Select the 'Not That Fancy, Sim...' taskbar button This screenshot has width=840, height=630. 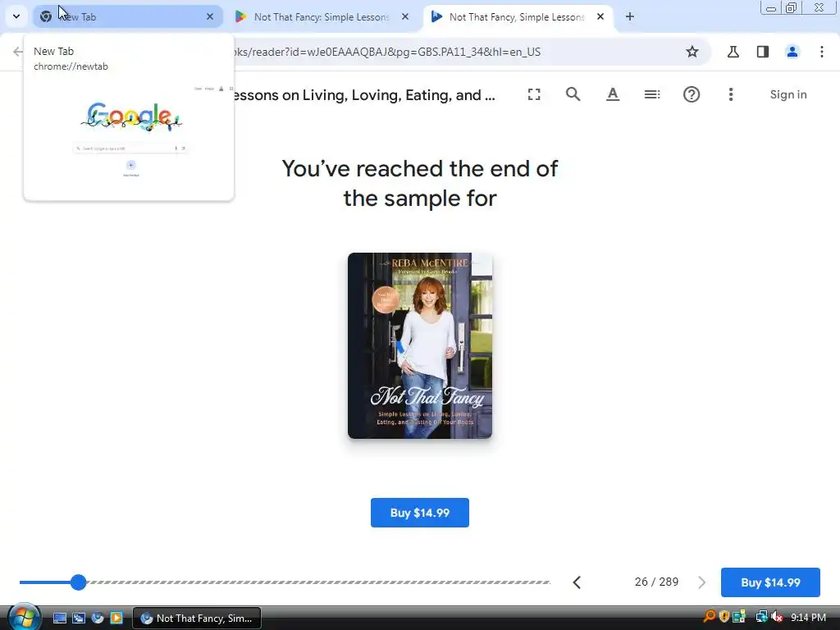[x=197, y=619]
